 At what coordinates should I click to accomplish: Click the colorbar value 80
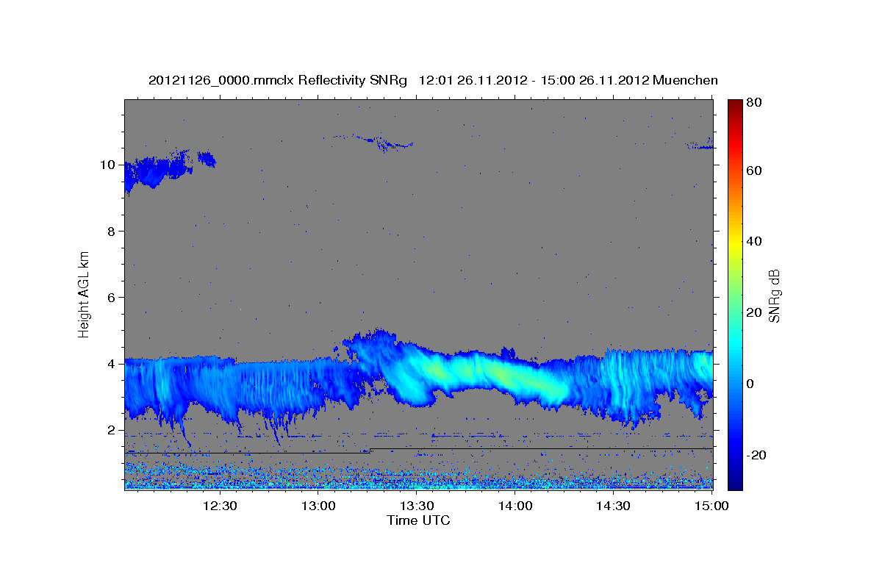(753, 102)
